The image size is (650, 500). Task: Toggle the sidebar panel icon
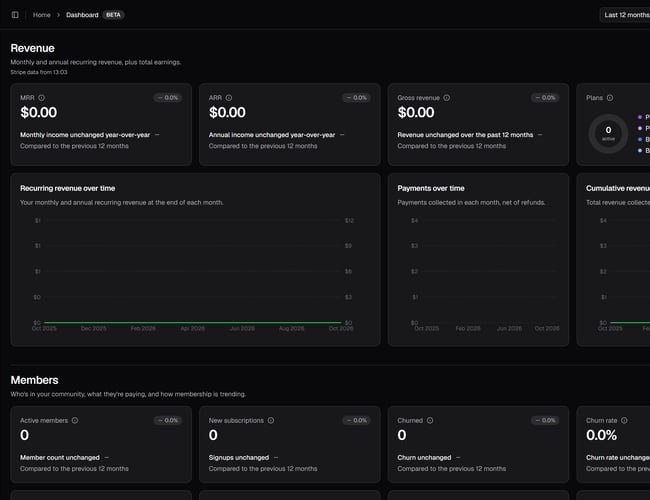click(x=15, y=15)
